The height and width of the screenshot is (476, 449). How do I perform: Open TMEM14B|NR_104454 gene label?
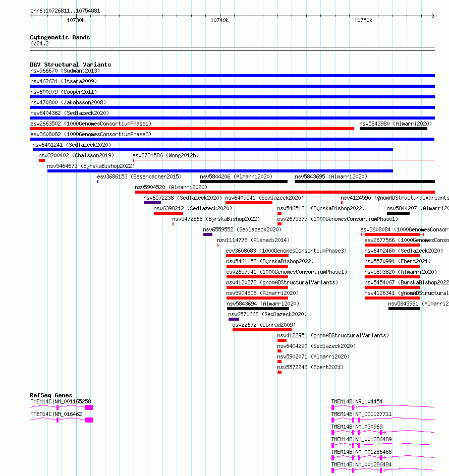(x=357, y=401)
